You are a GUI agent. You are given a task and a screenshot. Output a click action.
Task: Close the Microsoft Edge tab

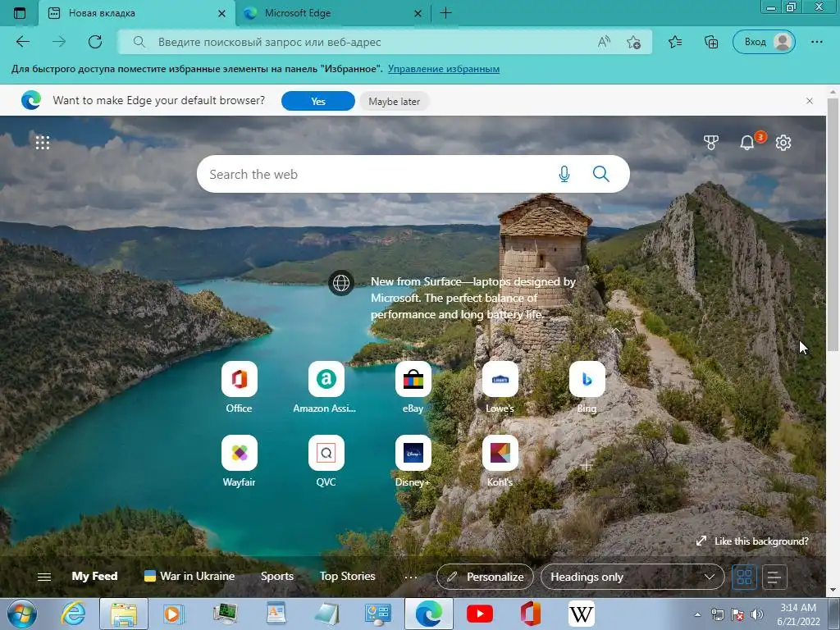point(418,14)
